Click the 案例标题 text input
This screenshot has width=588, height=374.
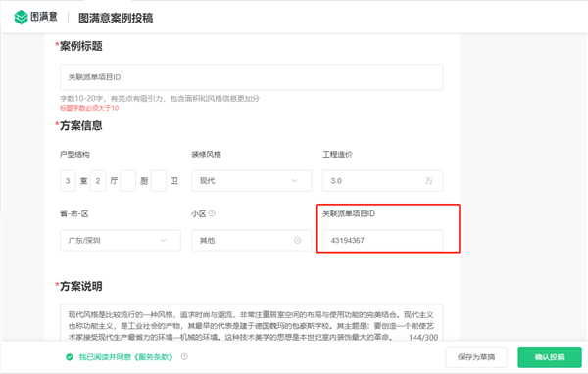coord(251,77)
